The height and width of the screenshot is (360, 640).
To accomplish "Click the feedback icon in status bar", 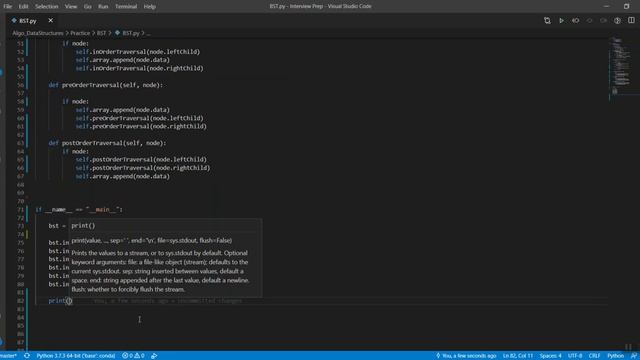I will [634, 356].
